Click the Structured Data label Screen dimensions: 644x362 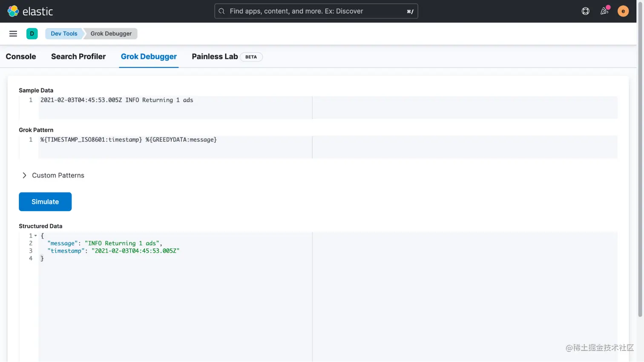coord(40,226)
